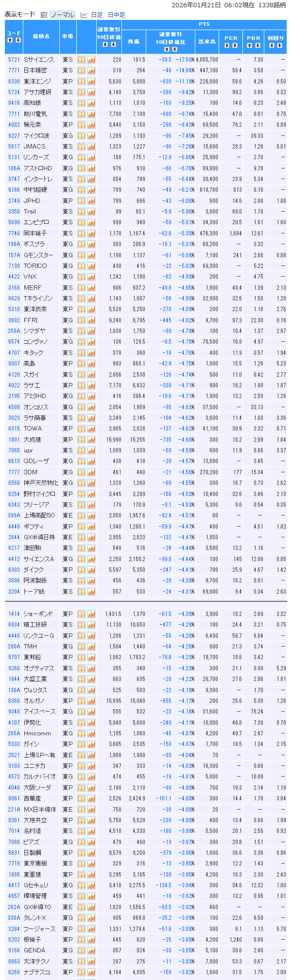Click stock code 1414 link

point(14,614)
